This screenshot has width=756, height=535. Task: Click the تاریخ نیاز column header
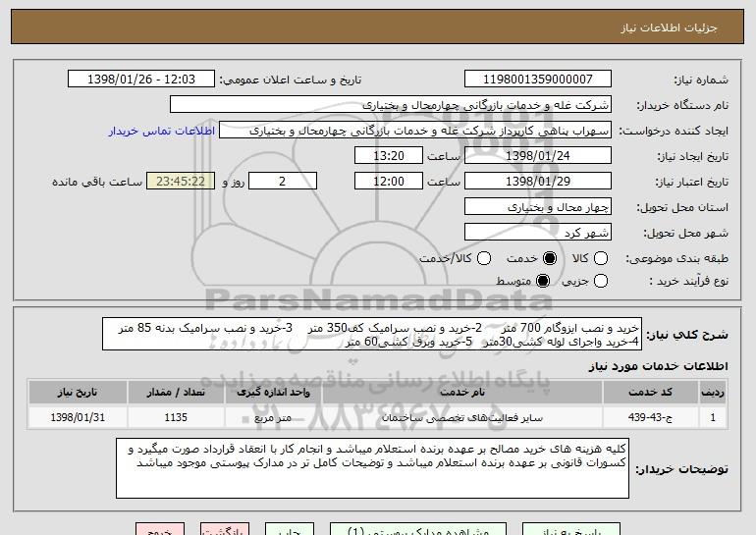pyautogui.click(x=78, y=393)
